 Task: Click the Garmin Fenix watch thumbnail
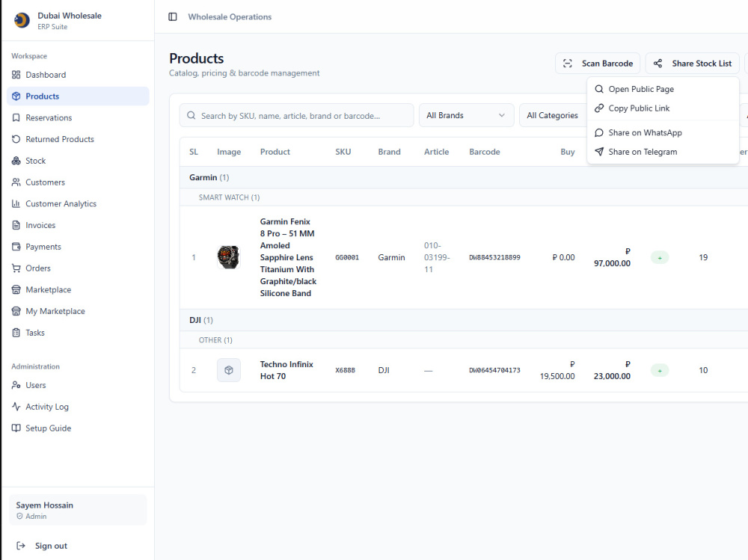coord(228,258)
